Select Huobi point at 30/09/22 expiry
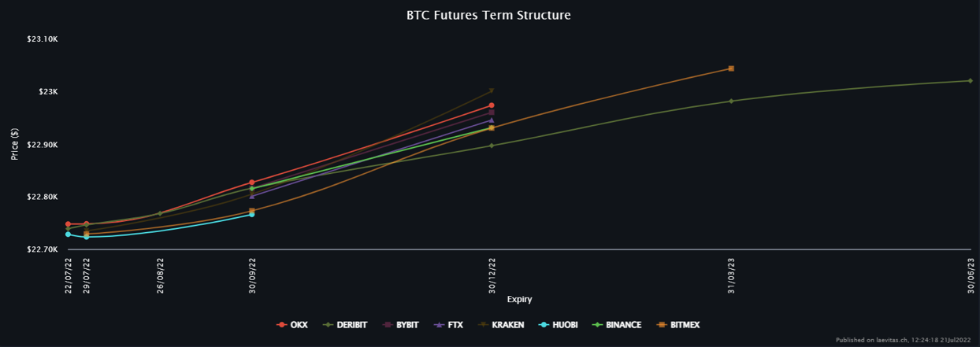Screen dimensions: 980x347 (252, 214)
